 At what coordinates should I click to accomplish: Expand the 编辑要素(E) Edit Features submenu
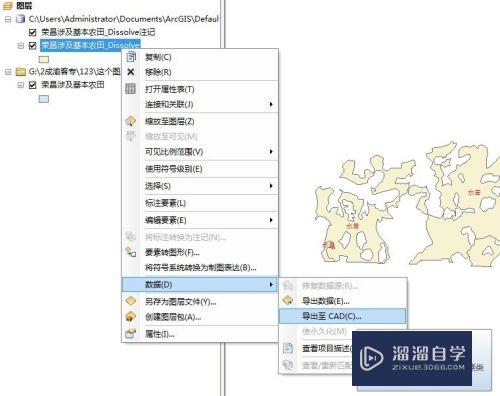click(200, 220)
